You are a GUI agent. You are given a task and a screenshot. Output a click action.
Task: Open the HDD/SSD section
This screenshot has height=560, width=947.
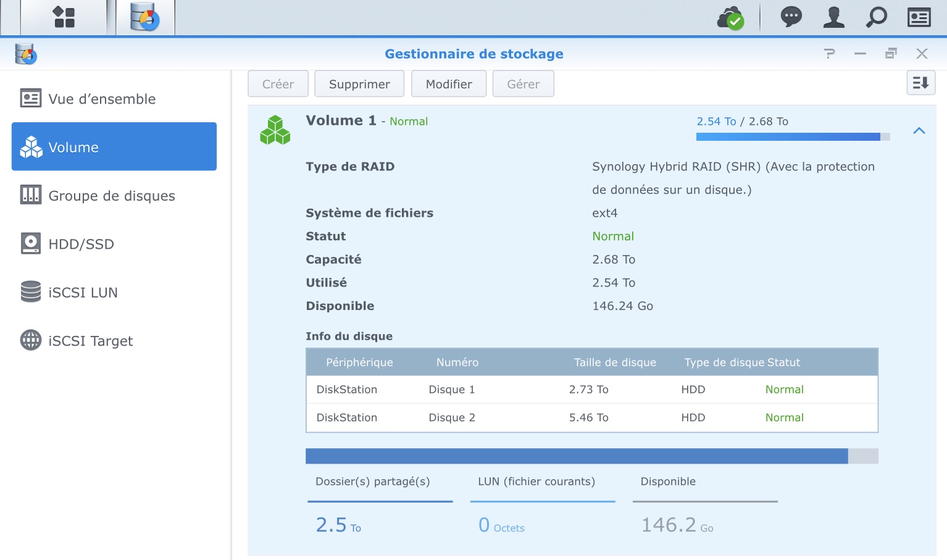[114, 244]
